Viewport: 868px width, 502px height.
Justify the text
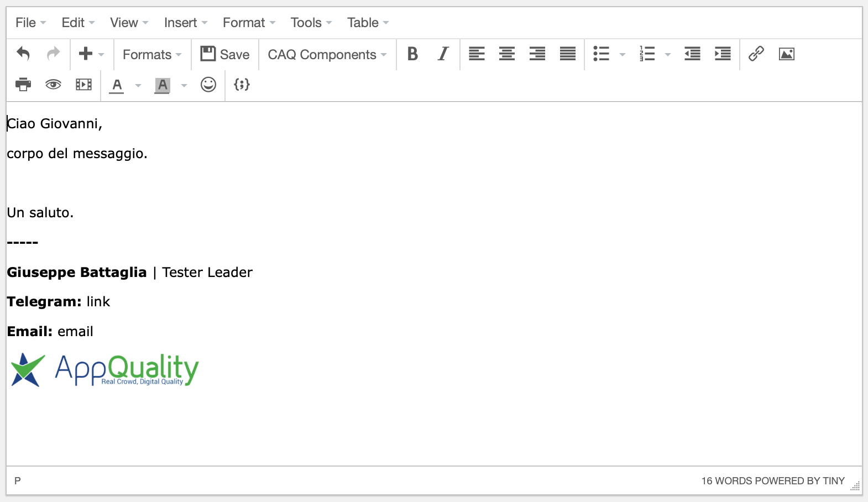568,54
